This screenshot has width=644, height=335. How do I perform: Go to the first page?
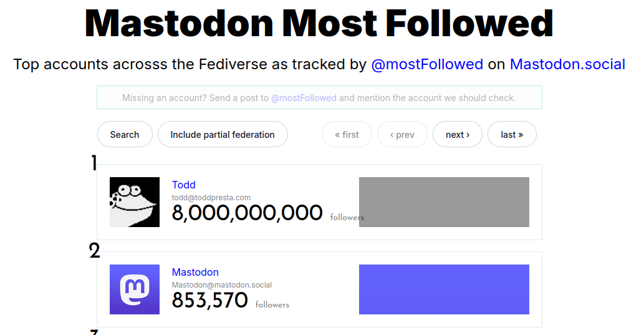[347, 134]
